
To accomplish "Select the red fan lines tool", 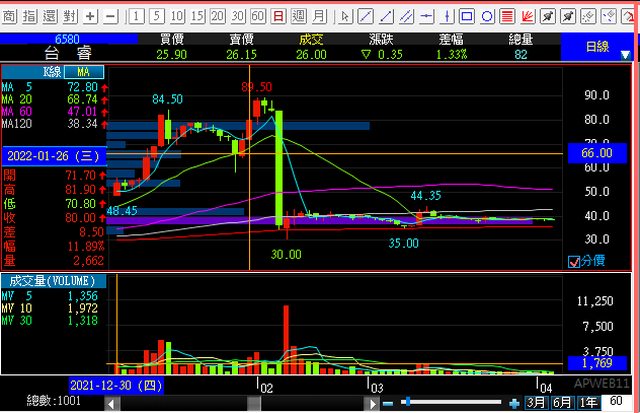I will point(527,17).
